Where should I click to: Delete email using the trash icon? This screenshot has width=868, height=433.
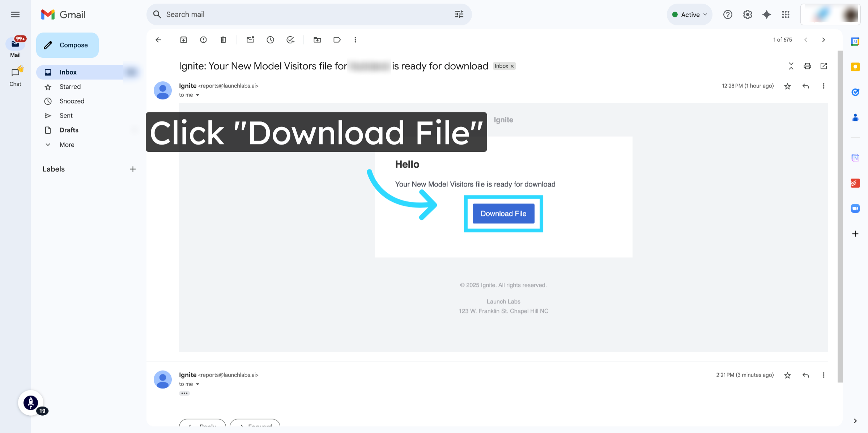tap(223, 40)
